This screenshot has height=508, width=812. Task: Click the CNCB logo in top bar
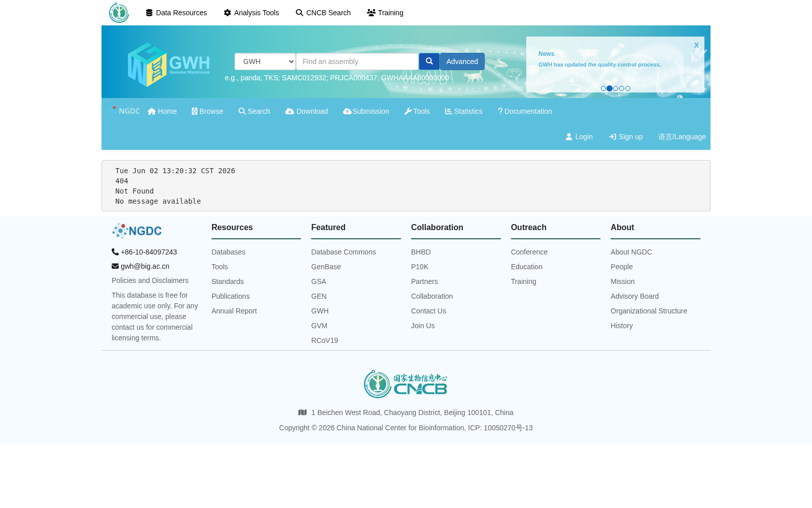pos(119,13)
